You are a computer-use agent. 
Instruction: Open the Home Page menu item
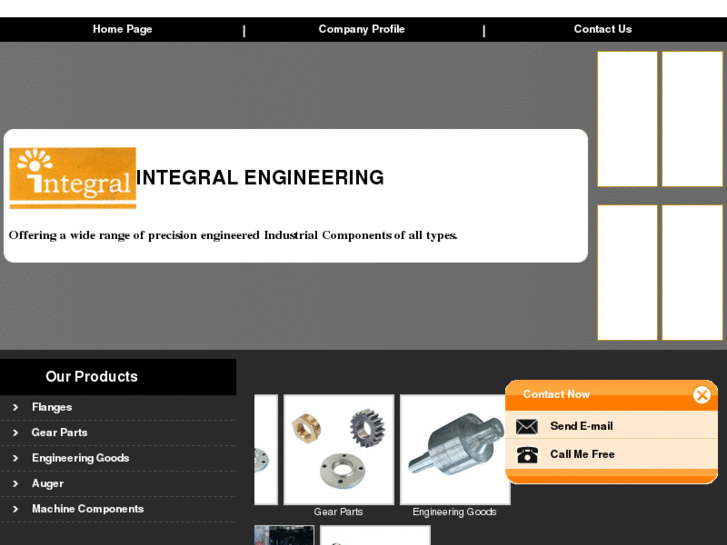122,29
